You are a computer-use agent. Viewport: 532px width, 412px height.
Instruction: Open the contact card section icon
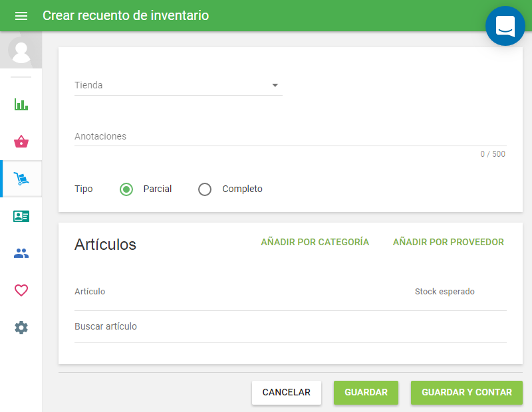pos(21,216)
